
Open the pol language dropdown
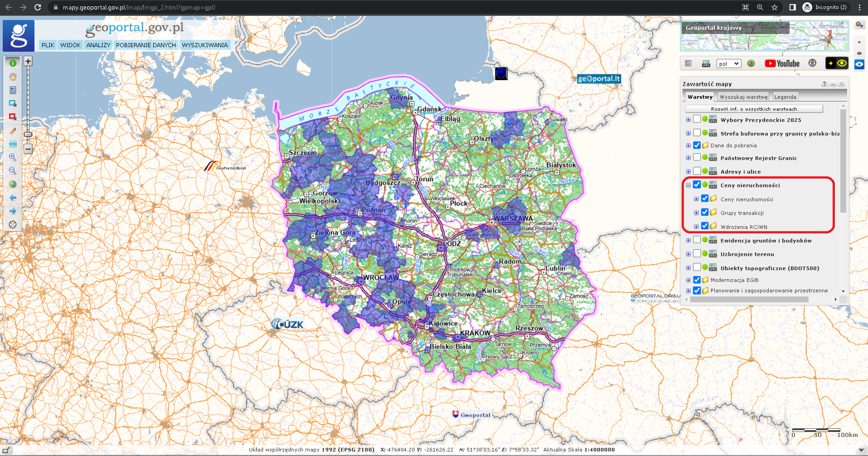pos(729,63)
